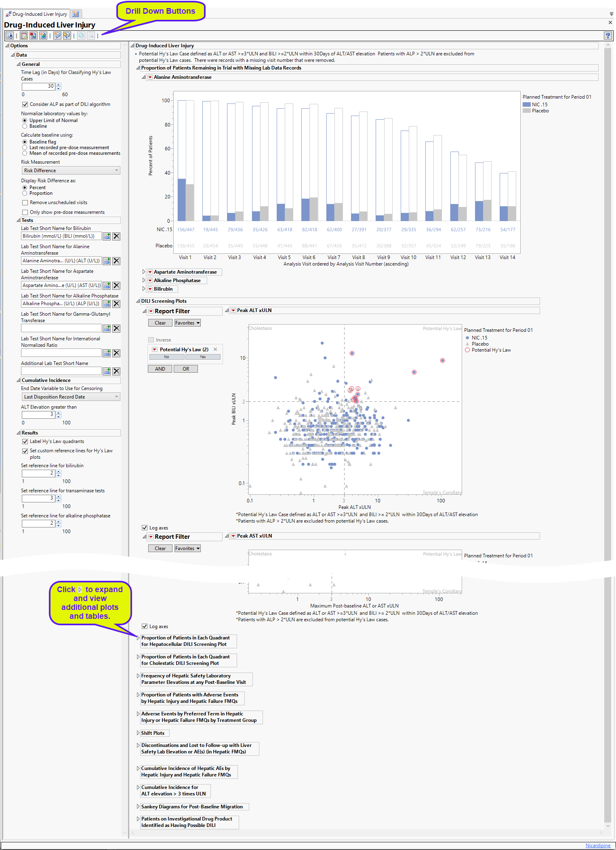Select Yes in Potential Hy's Law filter
The image size is (616, 850).
pos(203,357)
